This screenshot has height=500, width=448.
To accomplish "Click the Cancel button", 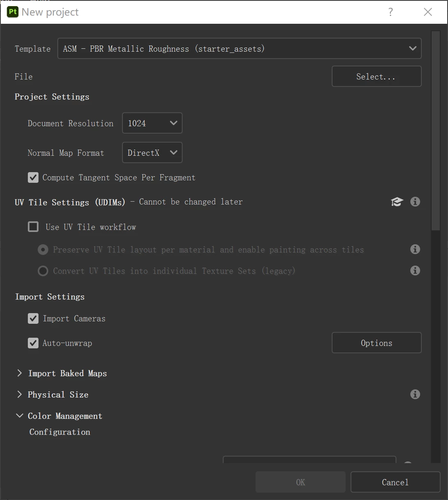I will [x=395, y=482].
